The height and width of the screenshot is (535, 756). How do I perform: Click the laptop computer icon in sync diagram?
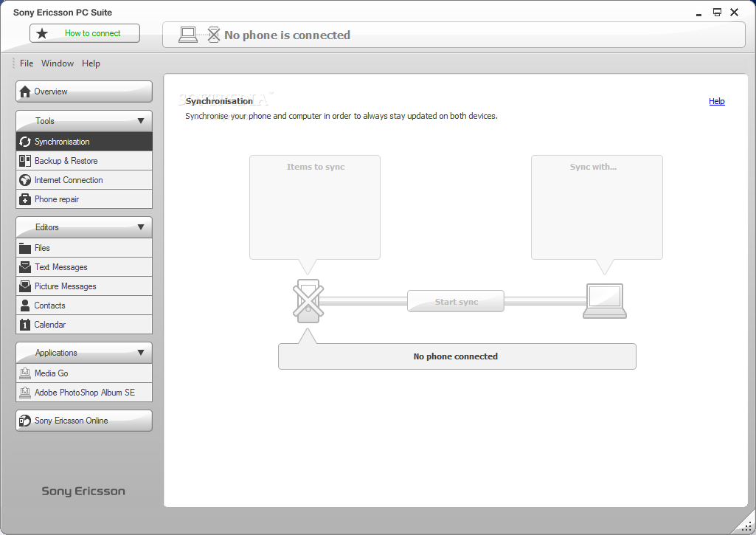(604, 301)
